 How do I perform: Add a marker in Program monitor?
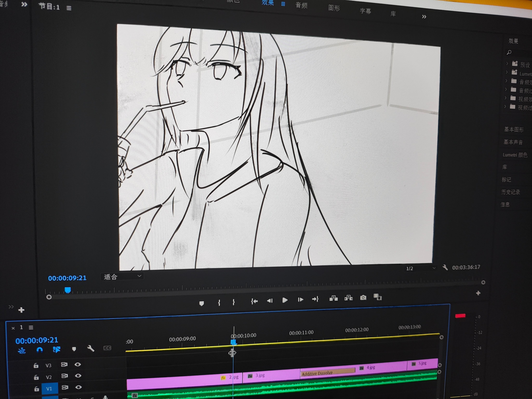click(x=202, y=303)
